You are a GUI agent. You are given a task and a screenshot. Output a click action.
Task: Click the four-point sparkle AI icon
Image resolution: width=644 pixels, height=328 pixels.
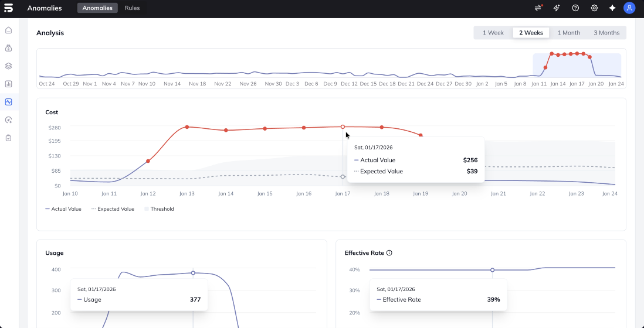pos(612,8)
